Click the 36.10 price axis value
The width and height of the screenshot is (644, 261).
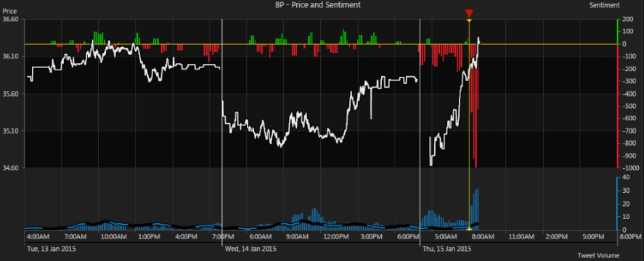[x=10, y=57]
